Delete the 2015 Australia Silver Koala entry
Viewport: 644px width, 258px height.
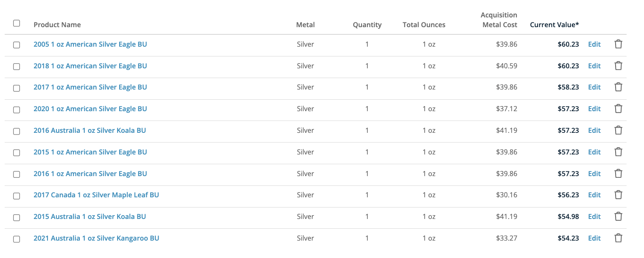pos(618,216)
